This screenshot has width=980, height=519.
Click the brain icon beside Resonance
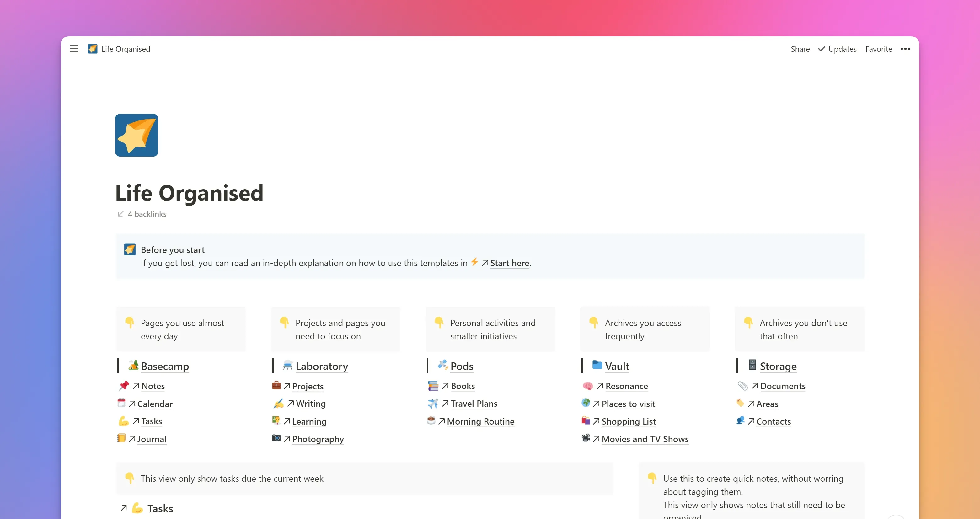coord(588,386)
